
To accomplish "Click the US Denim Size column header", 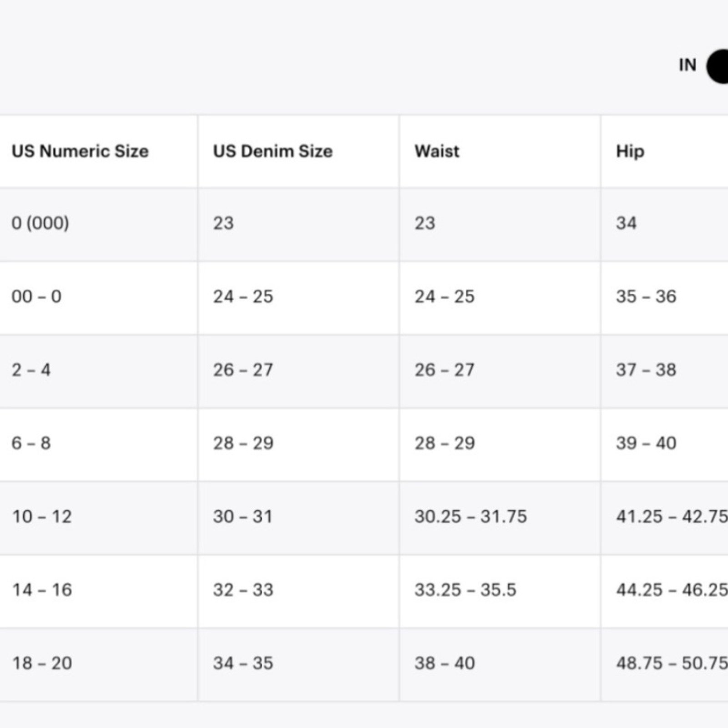I will [x=273, y=152].
